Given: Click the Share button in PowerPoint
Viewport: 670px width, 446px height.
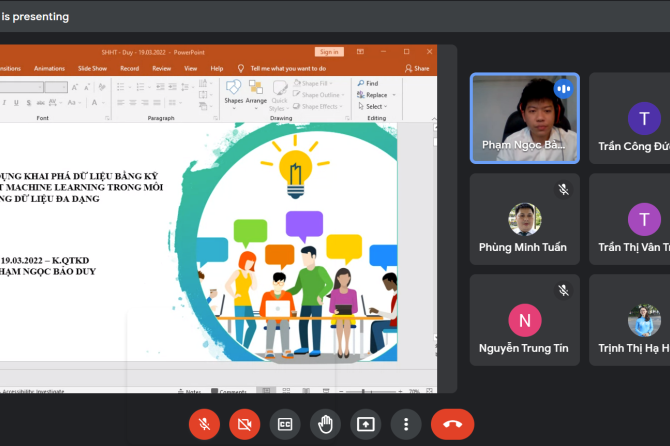Looking at the screenshot, I should coord(418,68).
